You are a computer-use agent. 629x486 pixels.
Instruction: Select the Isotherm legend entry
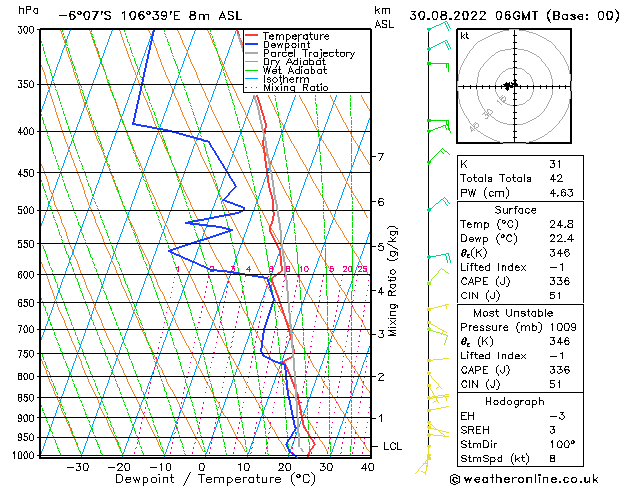point(286,79)
